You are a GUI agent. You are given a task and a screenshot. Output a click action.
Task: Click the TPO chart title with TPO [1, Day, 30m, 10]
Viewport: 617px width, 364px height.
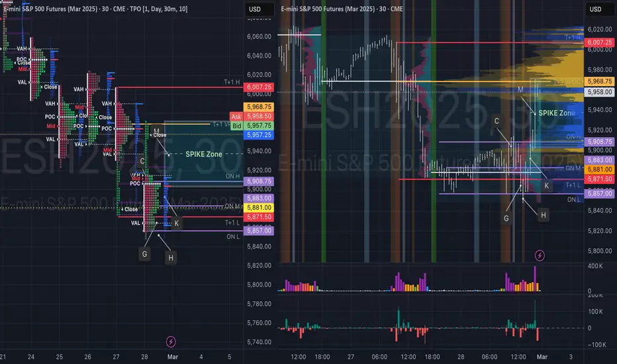pos(95,9)
